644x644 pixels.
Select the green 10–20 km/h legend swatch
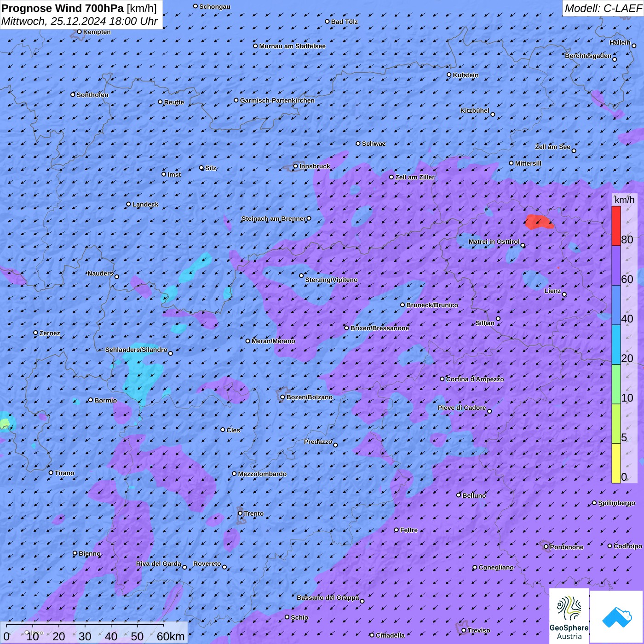(616, 385)
